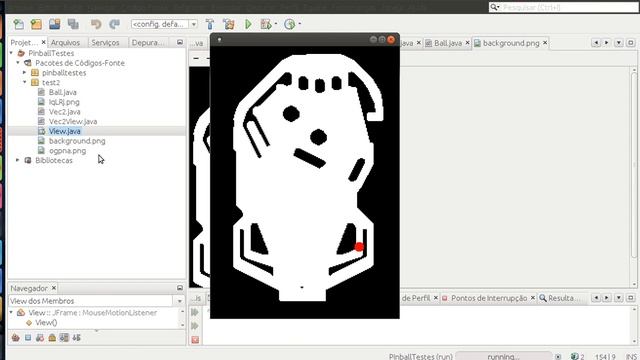Click the search field at top right

pyautogui.click(x=563, y=7)
